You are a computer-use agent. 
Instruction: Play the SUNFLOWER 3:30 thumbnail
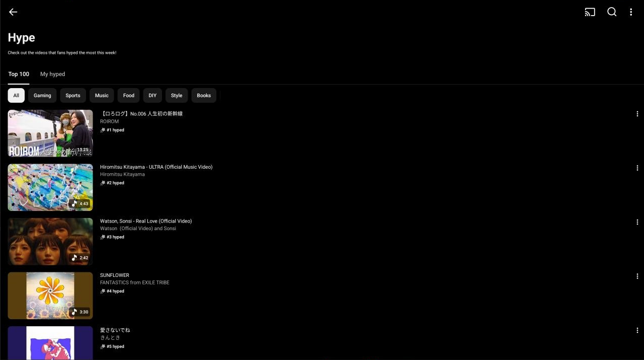(50, 296)
